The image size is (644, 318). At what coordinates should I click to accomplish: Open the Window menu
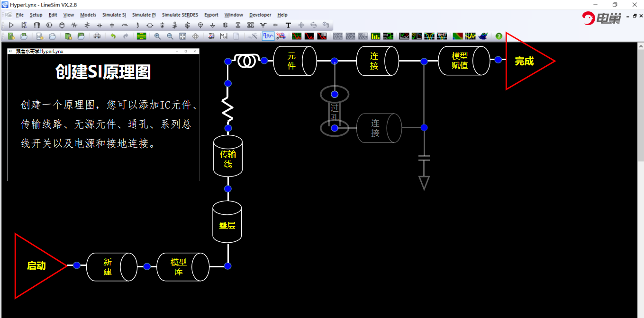[x=234, y=15]
